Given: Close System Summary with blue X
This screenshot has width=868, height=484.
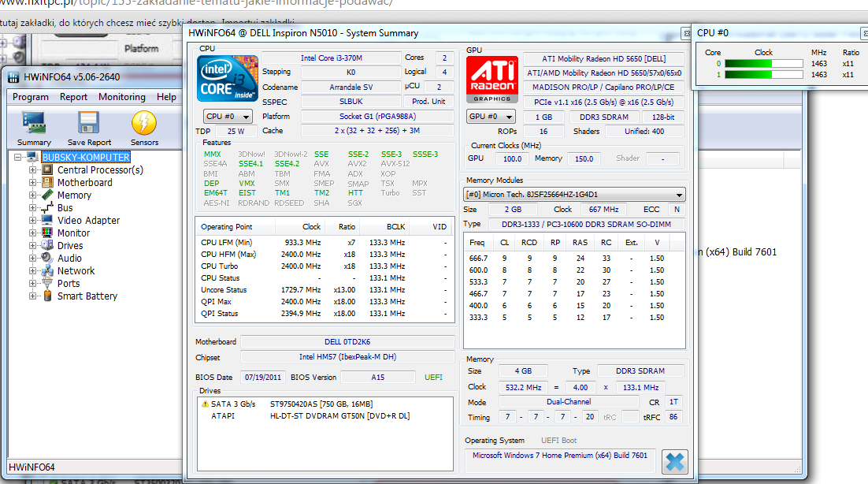Looking at the screenshot, I should click(x=675, y=462).
